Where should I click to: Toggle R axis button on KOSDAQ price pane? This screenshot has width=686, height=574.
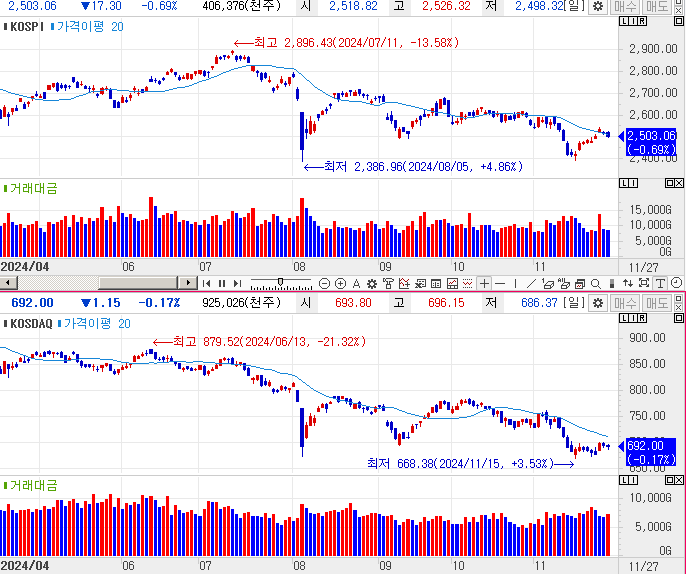pyautogui.click(x=642, y=318)
